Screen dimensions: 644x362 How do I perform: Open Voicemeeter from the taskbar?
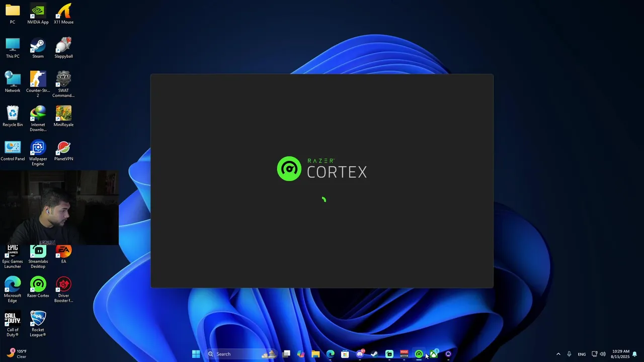[404, 354]
